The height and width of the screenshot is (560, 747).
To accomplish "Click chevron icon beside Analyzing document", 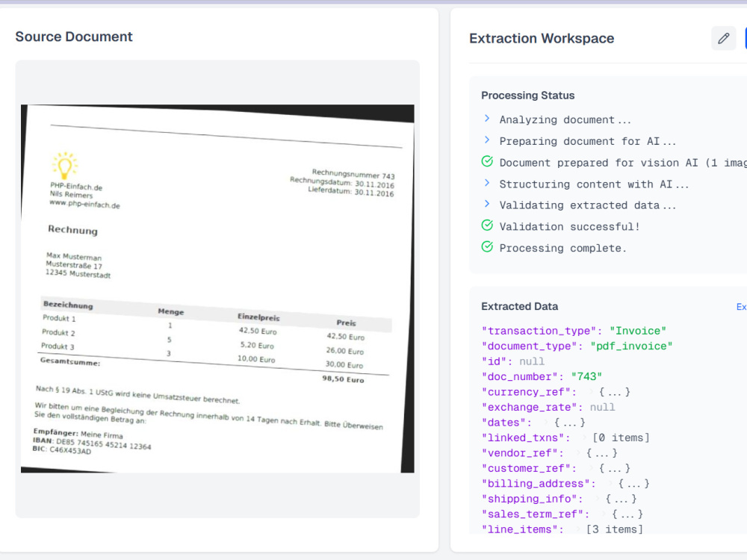I will click(x=487, y=118).
